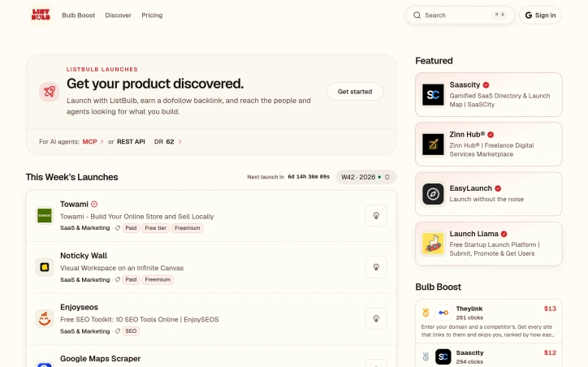Image resolution: width=588 pixels, height=367 pixels.
Task: Click the $13 price on Theylink
Action: pos(550,309)
